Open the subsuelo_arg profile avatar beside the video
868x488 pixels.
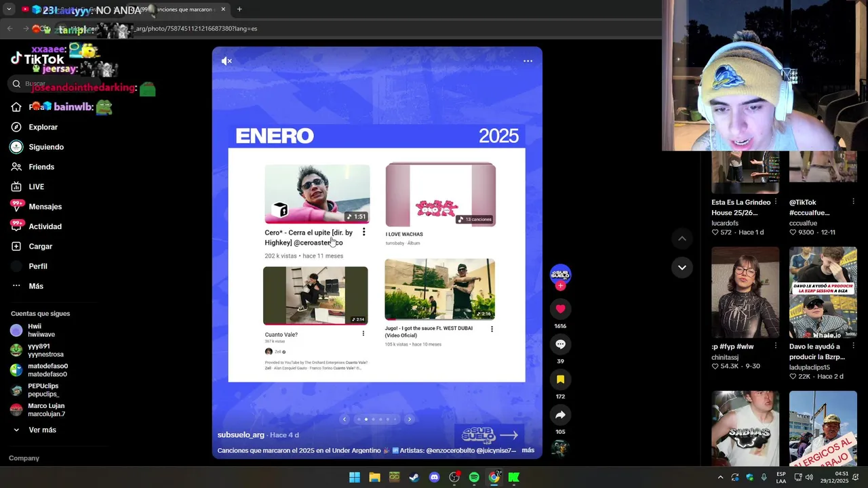click(x=560, y=274)
